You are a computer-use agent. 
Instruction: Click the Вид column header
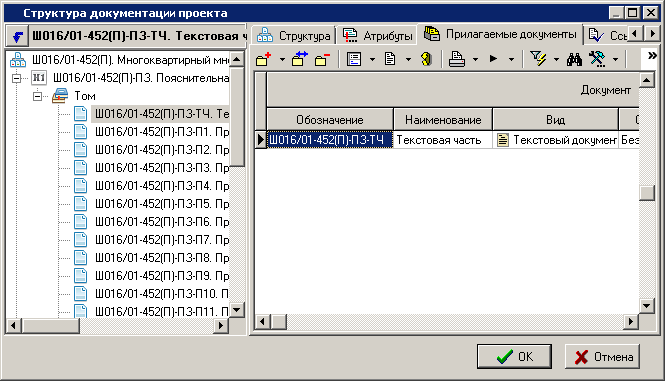click(555, 120)
